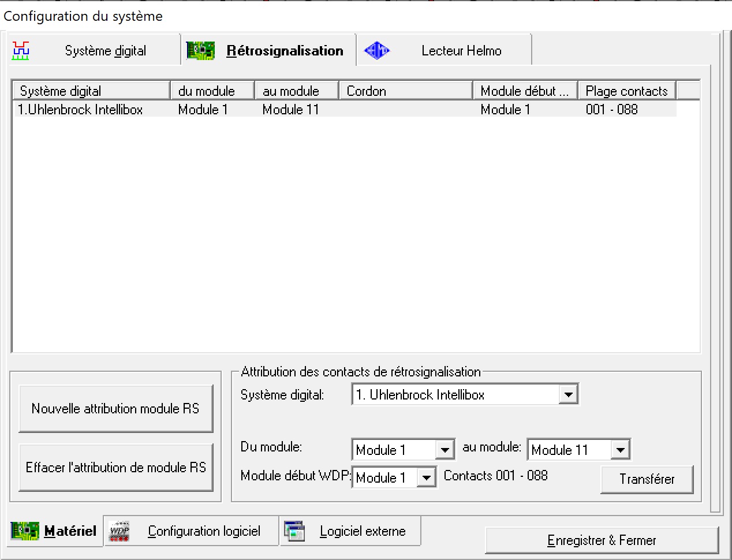Open the Du module dropdown
The height and width of the screenshot is (560, 732).
coord(445,450)
